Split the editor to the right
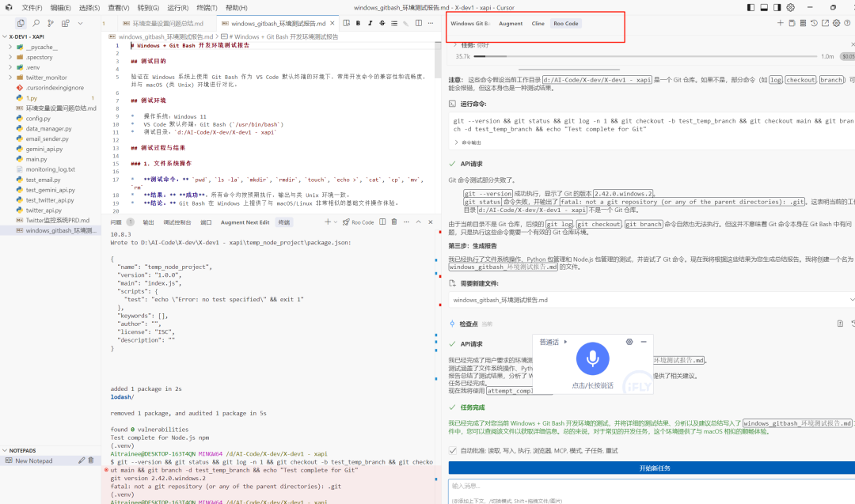Screen dimensions: 855x504 [x=419, y=24]
